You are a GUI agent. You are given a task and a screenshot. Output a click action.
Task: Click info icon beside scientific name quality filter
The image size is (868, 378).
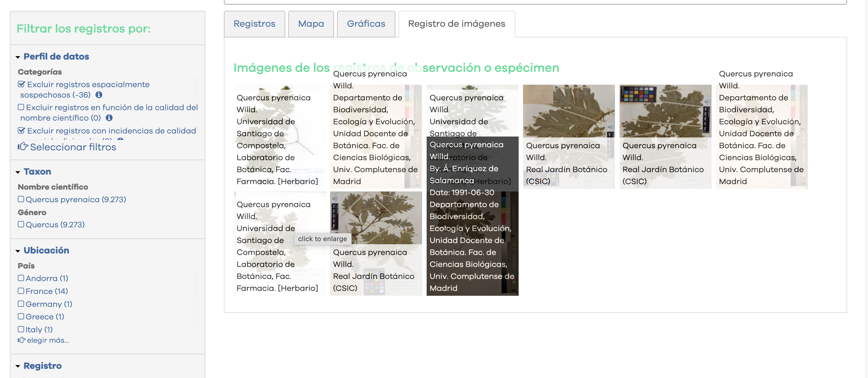click(x=109, y=118)
